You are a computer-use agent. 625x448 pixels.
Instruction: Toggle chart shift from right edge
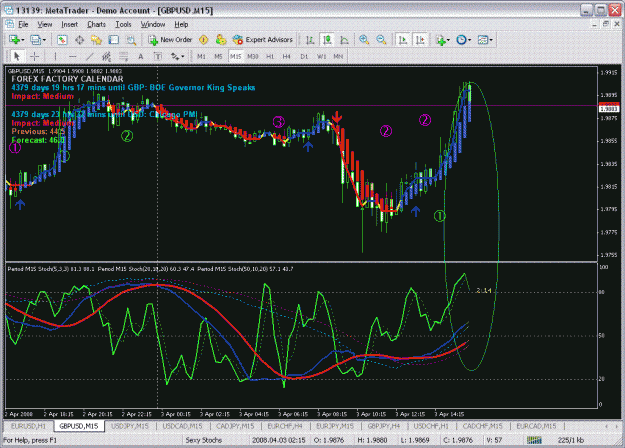[420, 40]
